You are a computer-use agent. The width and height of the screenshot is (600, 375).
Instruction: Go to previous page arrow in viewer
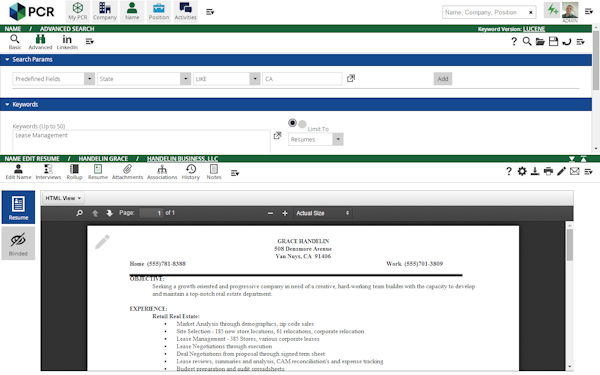click(95, 213)
